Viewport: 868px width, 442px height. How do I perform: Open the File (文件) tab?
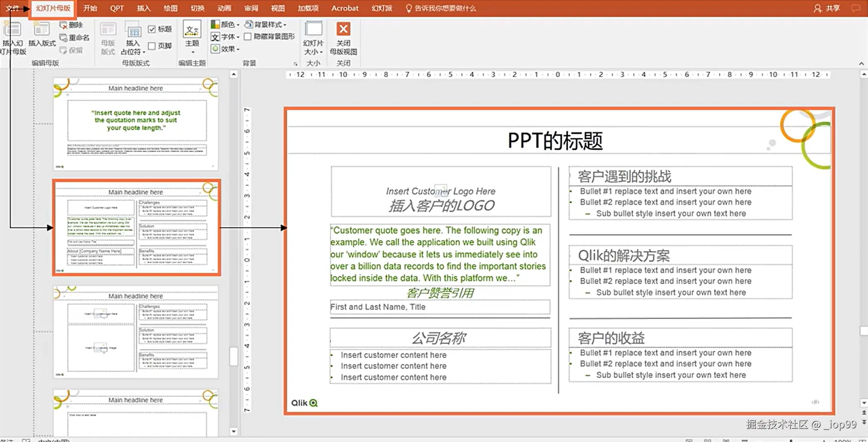(12, 8)
